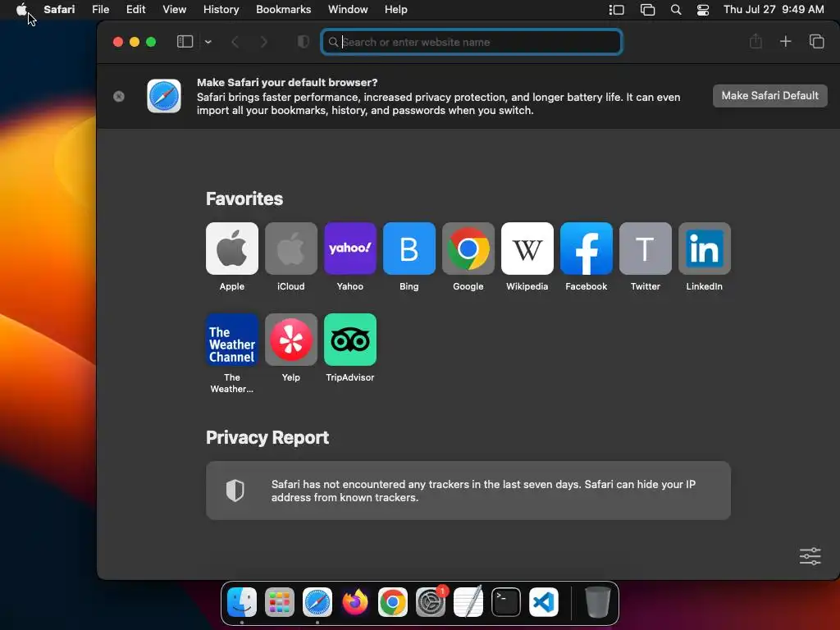Open Trash from the Dock
The height and width of the screenshot is (630, 840).
597,602
